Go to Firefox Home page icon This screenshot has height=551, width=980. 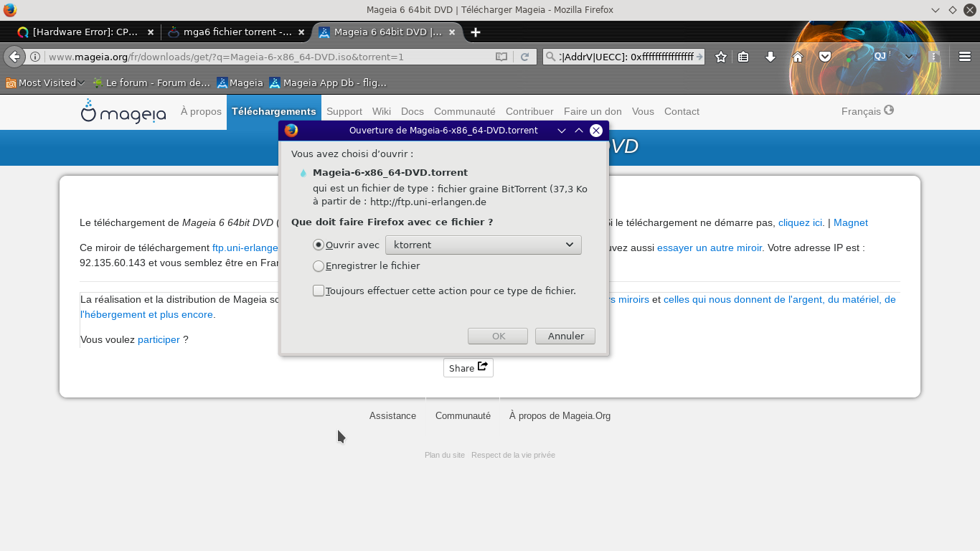point(797,57)
